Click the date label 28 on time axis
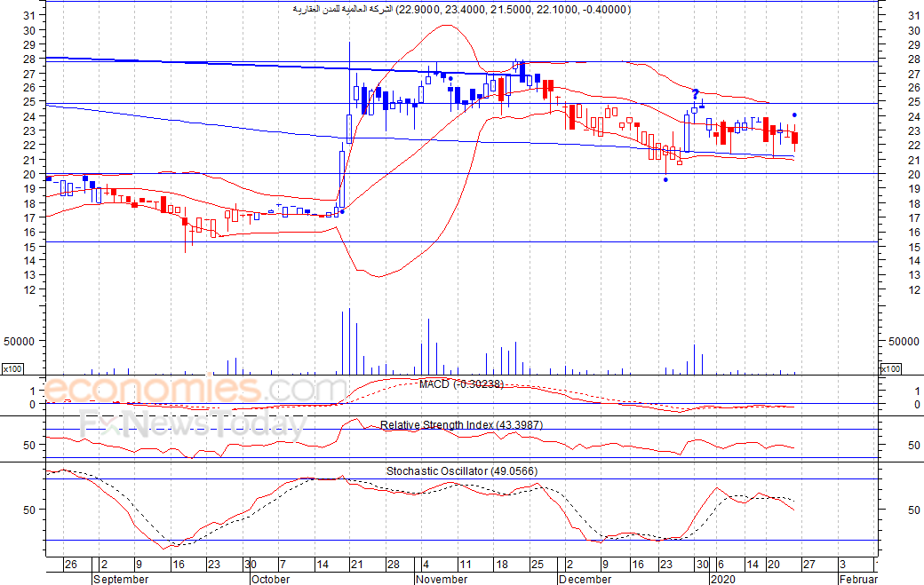The height and width of the screenshot is (585, 924). pos(393,565)
